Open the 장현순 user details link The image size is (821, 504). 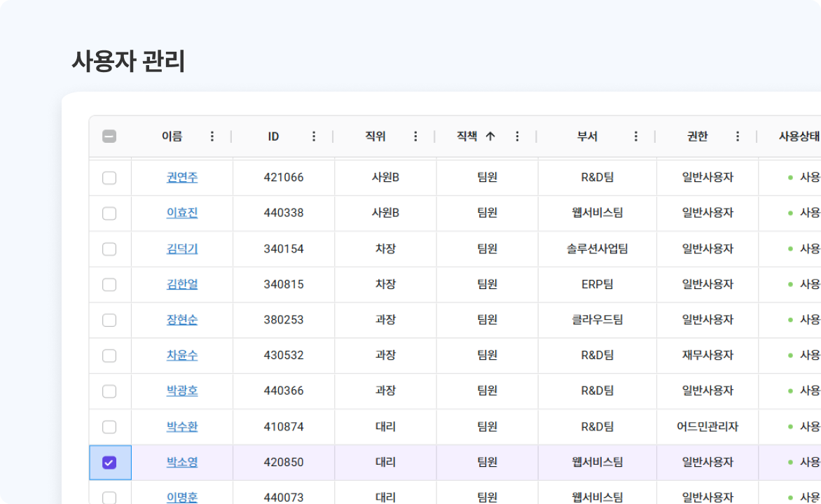[x=182, y=320]
